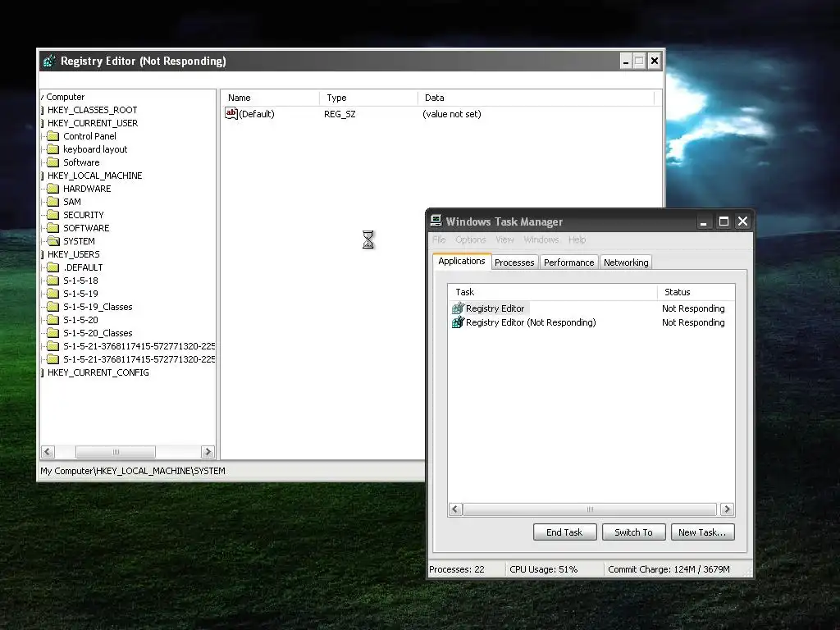Image resolution: width=840 pixels, height=630 pixels.
Task: Click the (Default) string value icon
Action: (x=231, y=113)
